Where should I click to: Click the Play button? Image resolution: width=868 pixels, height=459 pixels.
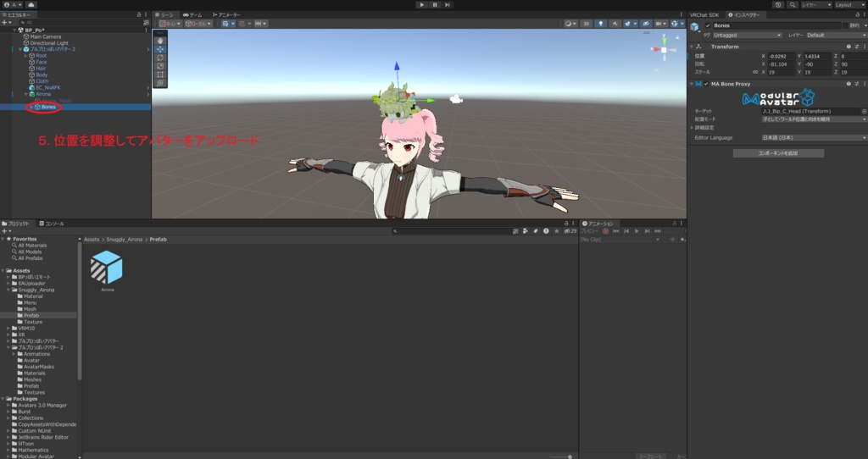422,4
